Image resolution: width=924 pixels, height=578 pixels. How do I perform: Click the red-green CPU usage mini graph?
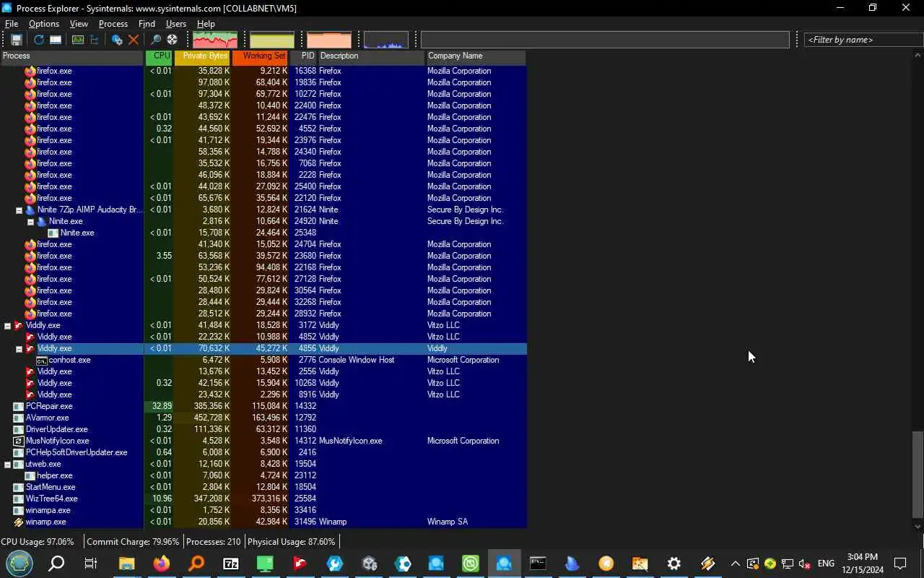(215, 40)
